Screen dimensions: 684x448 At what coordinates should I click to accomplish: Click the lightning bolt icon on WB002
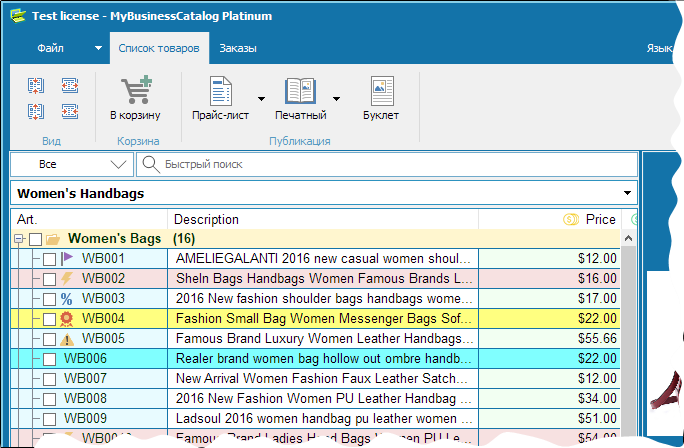coord(67,278)
